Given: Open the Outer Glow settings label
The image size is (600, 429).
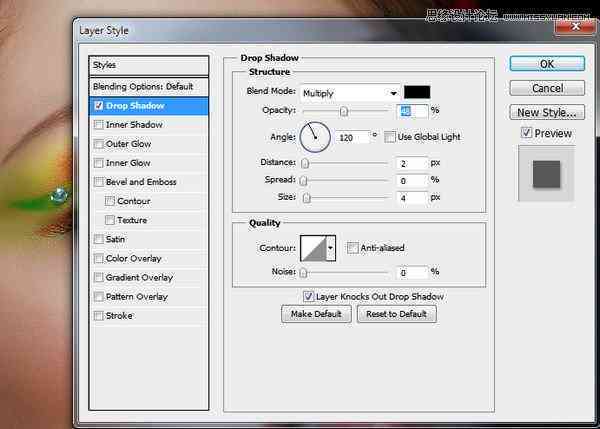Looking at the screenshot, I should 128,144.
